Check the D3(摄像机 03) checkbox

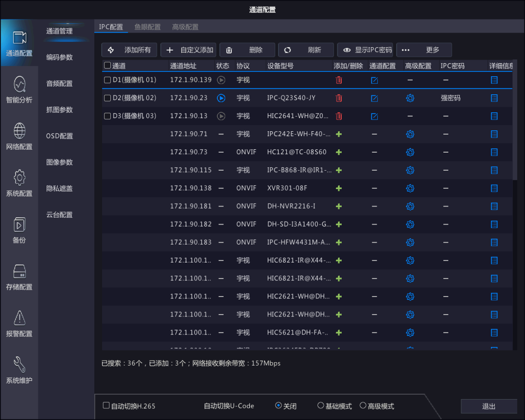click(107, 116)
